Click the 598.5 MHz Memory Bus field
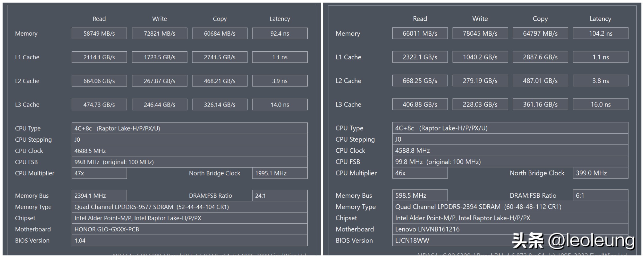The image size is (644, 258). coord(420,196)
